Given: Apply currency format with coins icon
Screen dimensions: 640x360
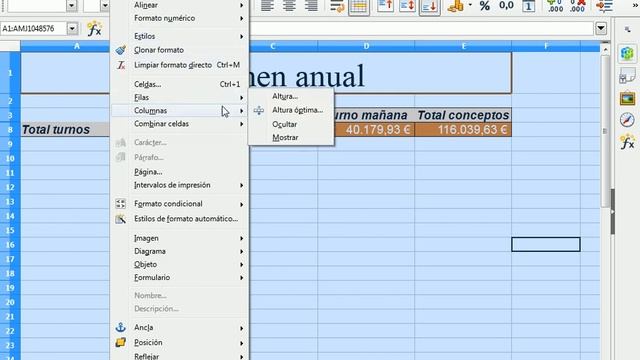Looking at the screenshot, I should point(456,6).
